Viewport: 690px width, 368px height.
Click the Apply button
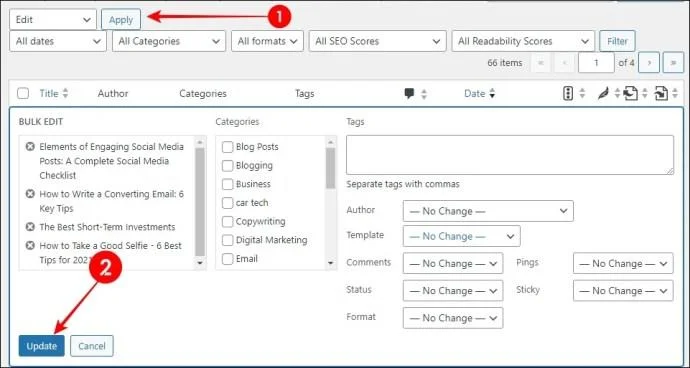click(x=121, y=20)
